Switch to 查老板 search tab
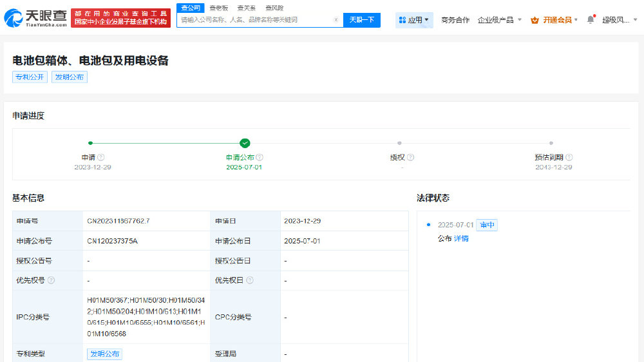 click(218, 8)
